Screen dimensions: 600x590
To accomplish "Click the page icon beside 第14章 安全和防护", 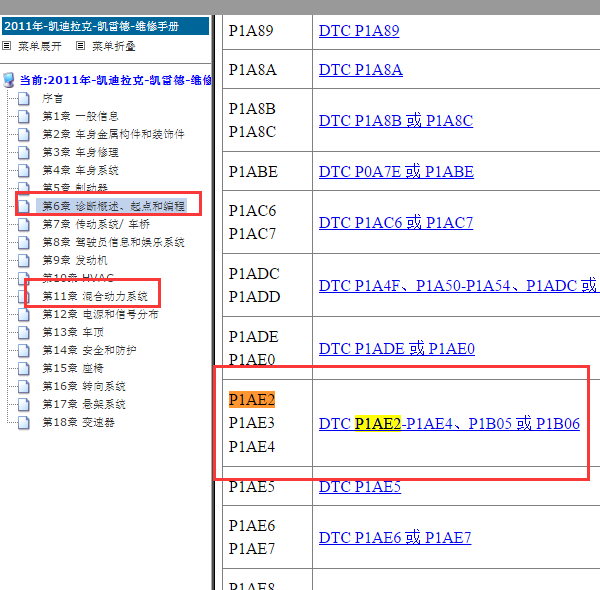I will tap(24, 350).
